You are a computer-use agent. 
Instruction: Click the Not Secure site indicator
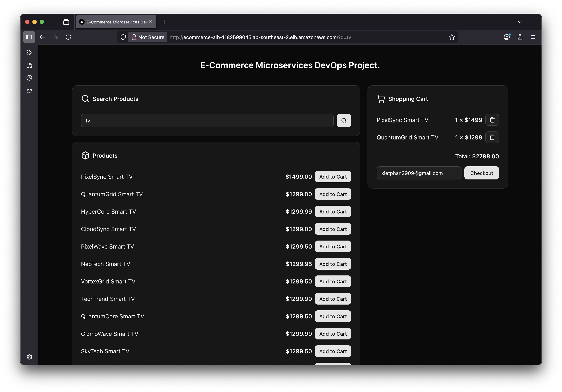point(148,37)
